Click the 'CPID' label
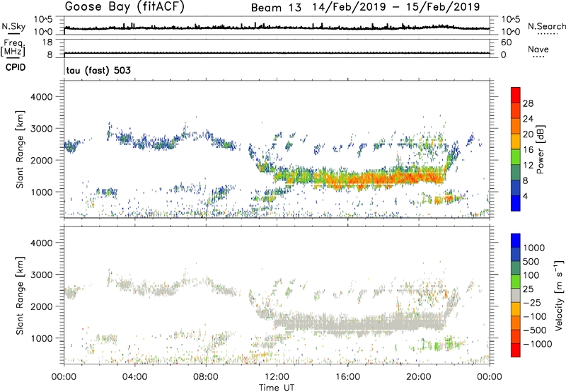The width and height of the screenshot is (566, 392). (x=16, y=67)
